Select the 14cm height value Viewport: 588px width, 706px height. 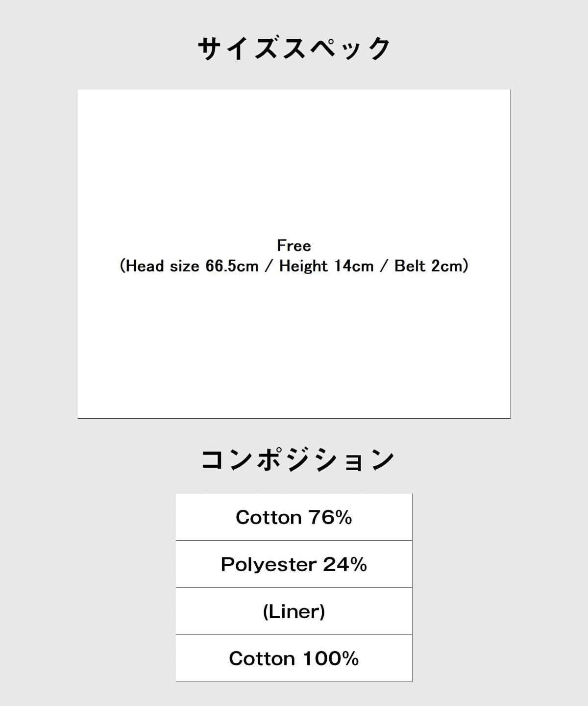pos(354,266)
